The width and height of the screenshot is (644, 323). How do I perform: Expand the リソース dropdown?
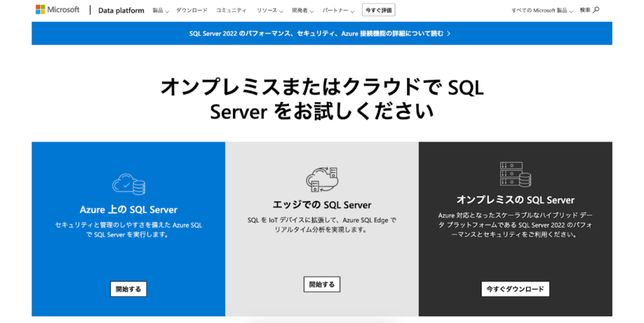coord(270,10)
